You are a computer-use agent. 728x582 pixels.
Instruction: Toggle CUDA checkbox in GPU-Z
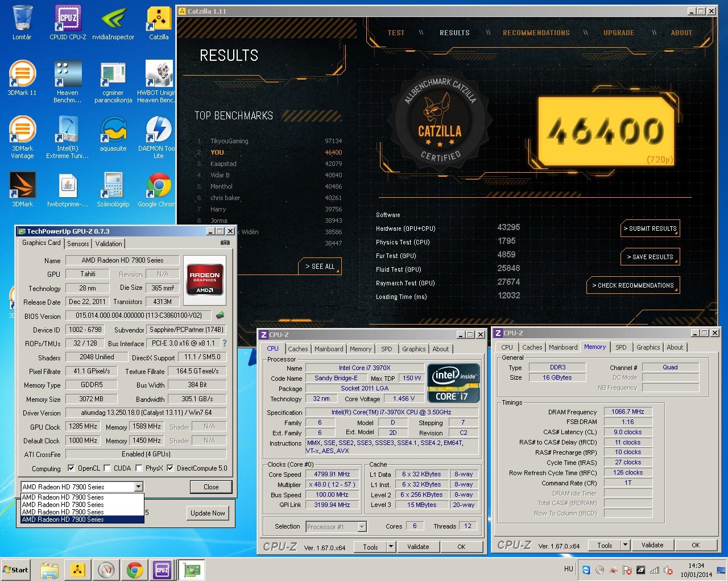[106, 468]
